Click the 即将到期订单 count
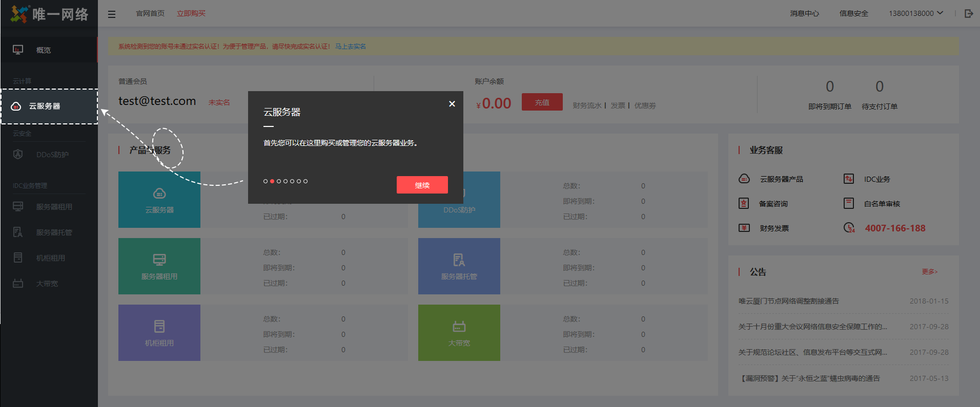980x407 pixels. pyautogui.click(x=830, y=87)
